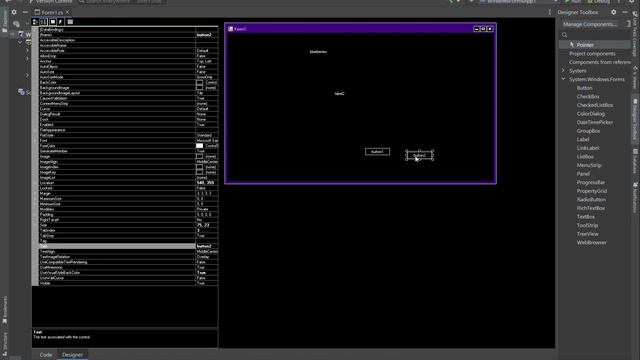Click the Manage Components button
The width and height of the screenshot is (640, 360).
[590, 24]
